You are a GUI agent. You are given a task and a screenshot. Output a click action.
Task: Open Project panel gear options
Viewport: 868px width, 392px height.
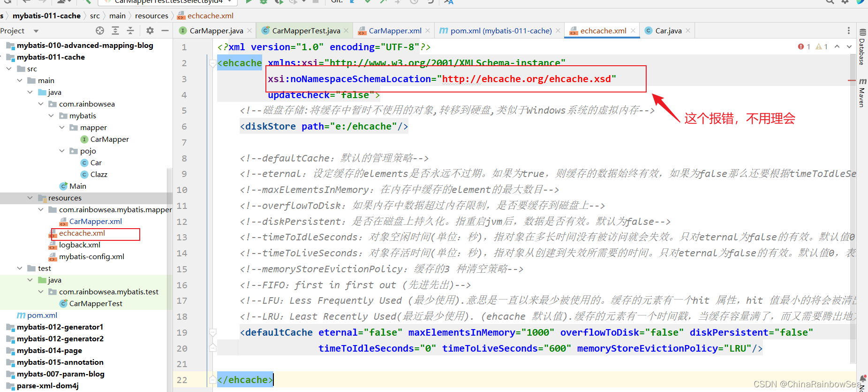point(150,31)
